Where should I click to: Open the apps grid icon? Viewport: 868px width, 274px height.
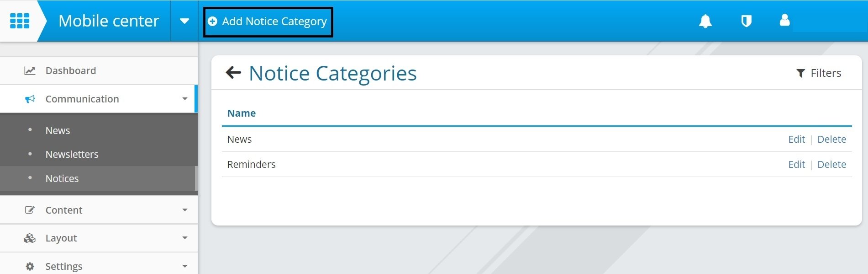pos(20,21)
